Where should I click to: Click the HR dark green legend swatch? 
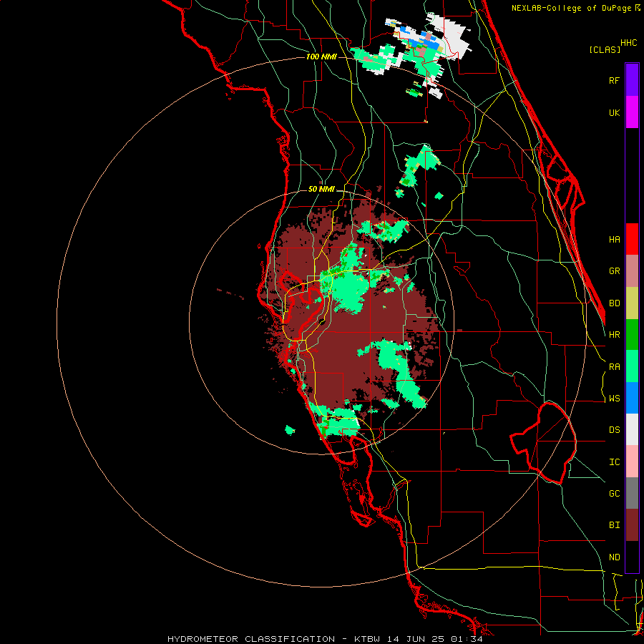(x=632, y=335)
